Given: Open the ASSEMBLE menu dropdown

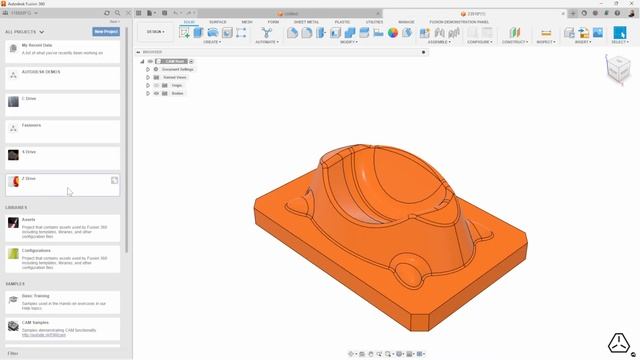Looking at the screenshot, I should [x=439, y=42].
